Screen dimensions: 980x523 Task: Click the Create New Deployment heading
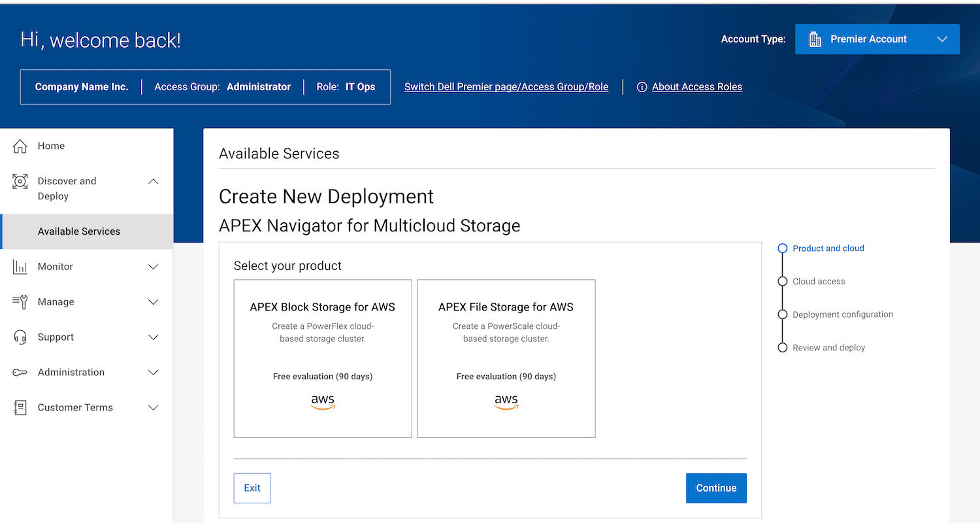[326, 197]
